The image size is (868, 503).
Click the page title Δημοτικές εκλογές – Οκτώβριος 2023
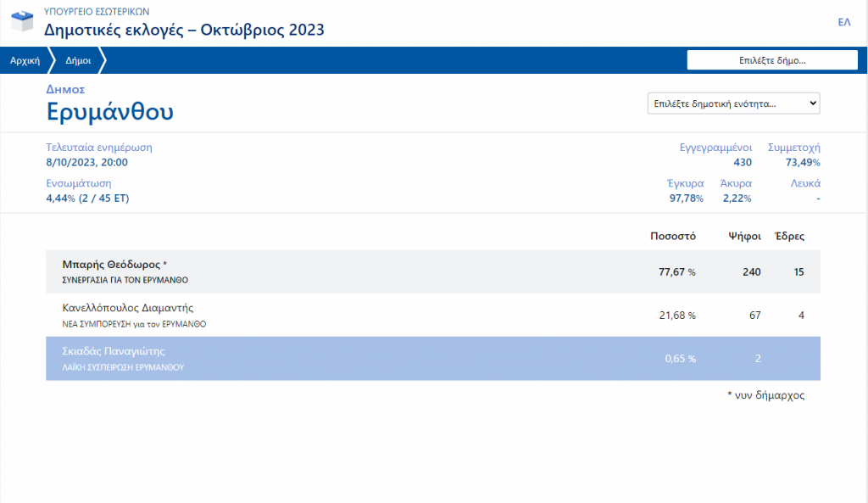[184, 30]
